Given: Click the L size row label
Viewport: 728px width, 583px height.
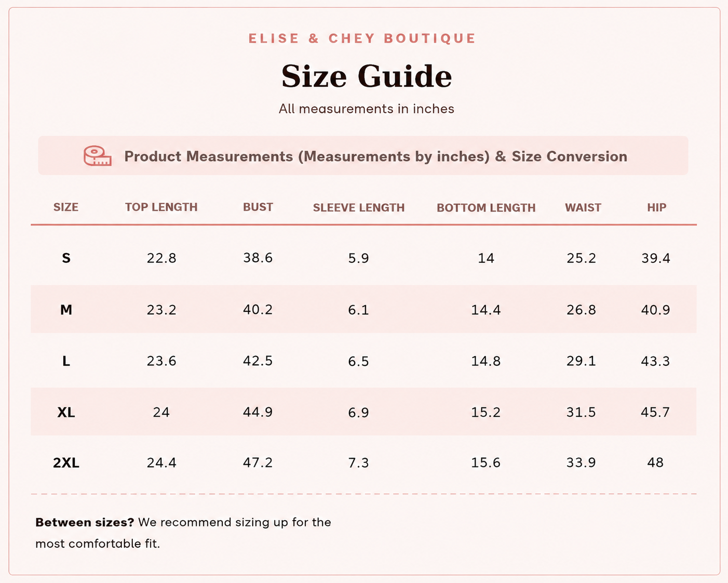Looking at the screenshot, I should pos(66,361).
